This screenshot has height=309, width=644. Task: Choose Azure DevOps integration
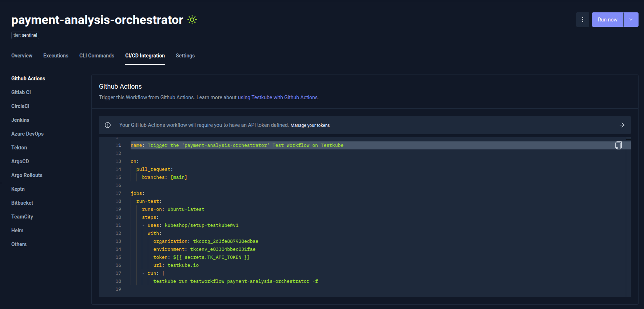tap(27, 134)
